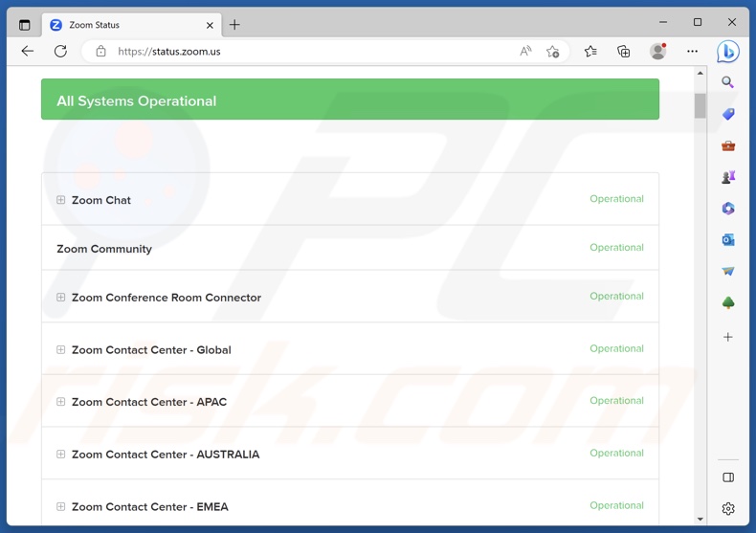The width and height of the screenshot is (756, 533).
Task: Open the Tools briefcase sidebar icon
Action: tap(728, 145)
